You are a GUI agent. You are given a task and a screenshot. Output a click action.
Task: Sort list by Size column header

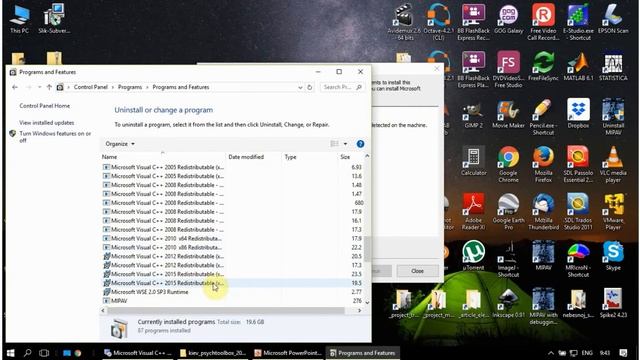click(x=350, y=157)
